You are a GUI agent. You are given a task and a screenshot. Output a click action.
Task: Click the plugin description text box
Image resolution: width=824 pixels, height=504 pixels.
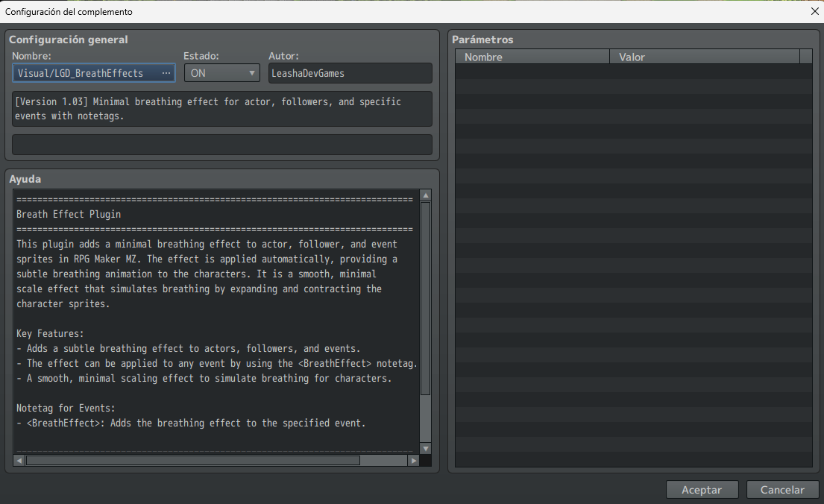click(x=221, y=109)
